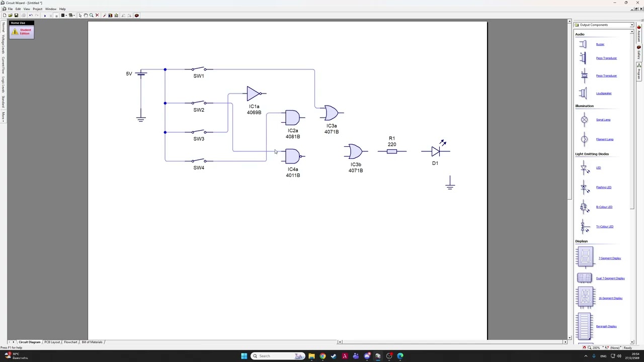644x362 pixels.
Task: Switch to the PCB Layout tab
Action: pos(52,342)
